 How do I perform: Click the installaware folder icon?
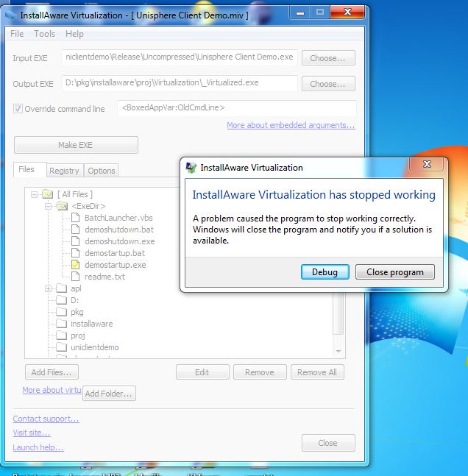pyautogui.click(x=61, y=324)
